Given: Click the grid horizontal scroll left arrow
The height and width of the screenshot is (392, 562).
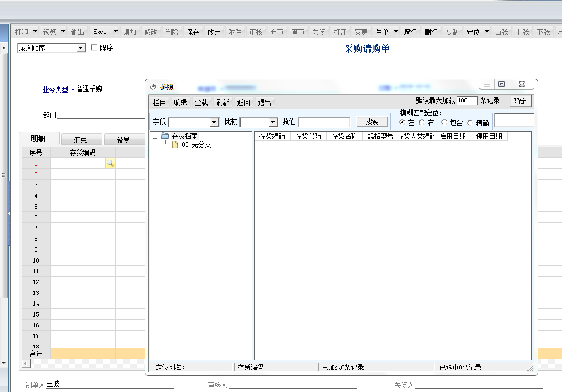Looking at the screenshot, I should pyautogui.click(x=26, y=364).
